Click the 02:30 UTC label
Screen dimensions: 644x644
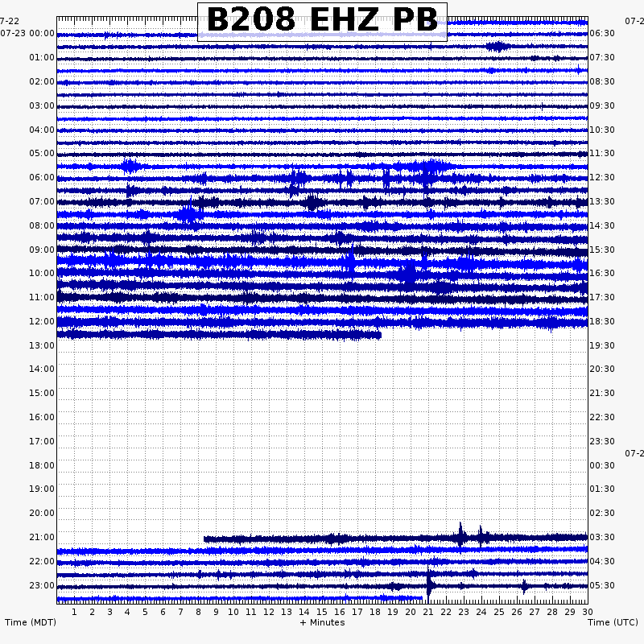click(602, 513)
